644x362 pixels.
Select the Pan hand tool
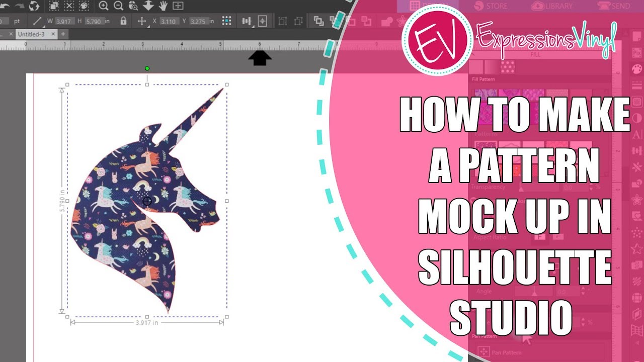click(x=163, y=6)
